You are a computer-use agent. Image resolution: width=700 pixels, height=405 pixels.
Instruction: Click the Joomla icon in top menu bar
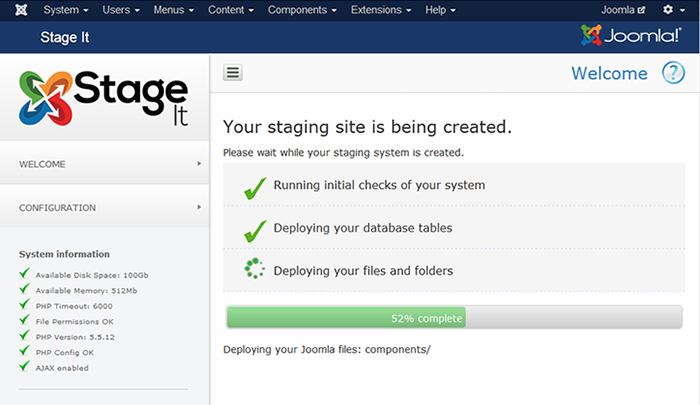pyautogui.click(x=21, y=10)
